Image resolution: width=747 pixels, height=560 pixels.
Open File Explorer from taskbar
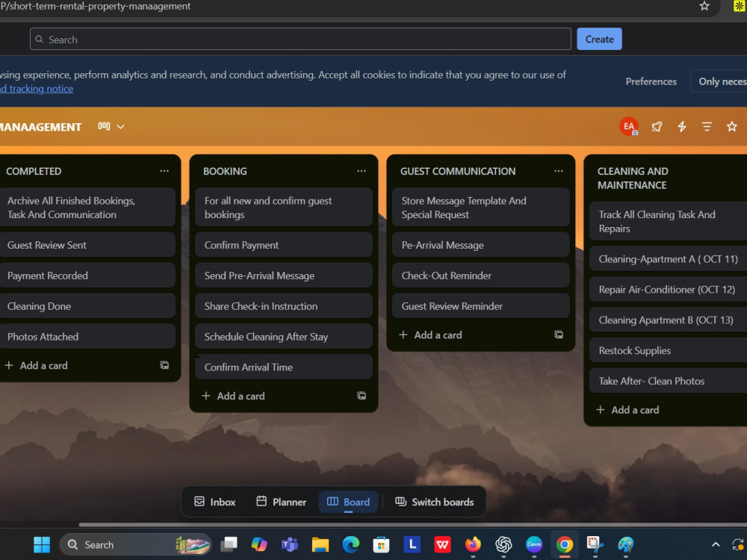(320, 544)
